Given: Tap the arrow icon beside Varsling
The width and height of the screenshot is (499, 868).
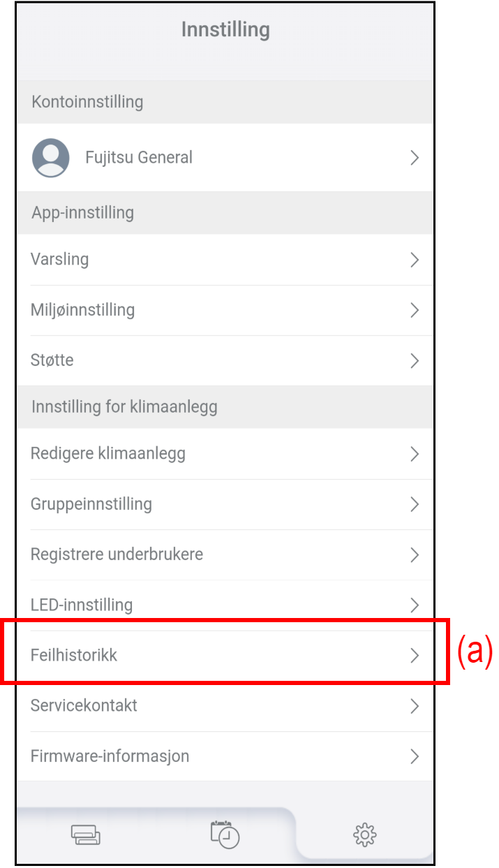Looking at the screenshot, I should (x=415, y=260).
